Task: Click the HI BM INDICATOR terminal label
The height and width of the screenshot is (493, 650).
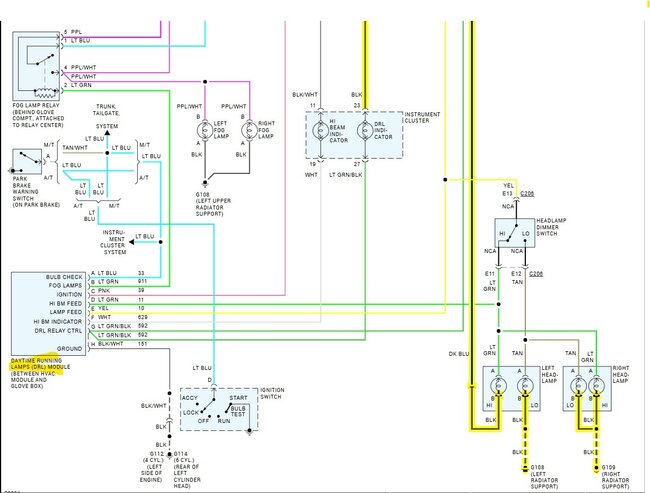Action: click(x=58, y=322)
